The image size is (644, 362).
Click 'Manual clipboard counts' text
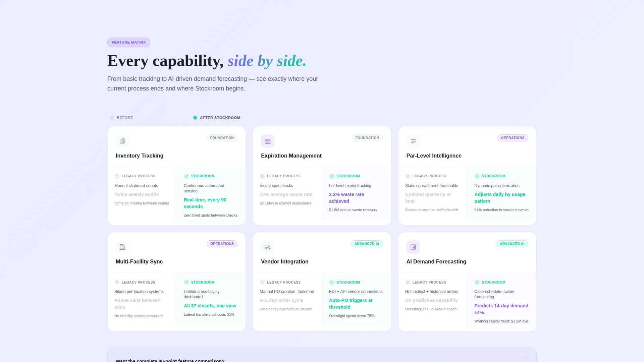point(136,186)
